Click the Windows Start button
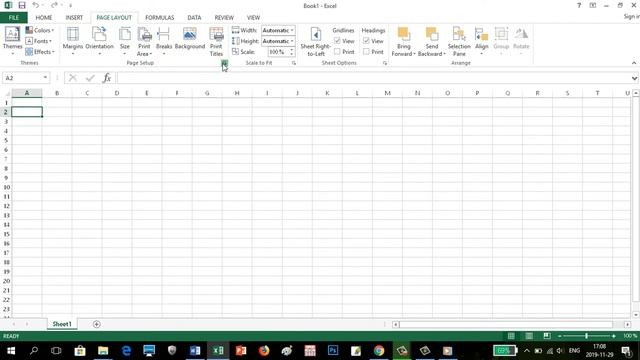 click(11, 350)
